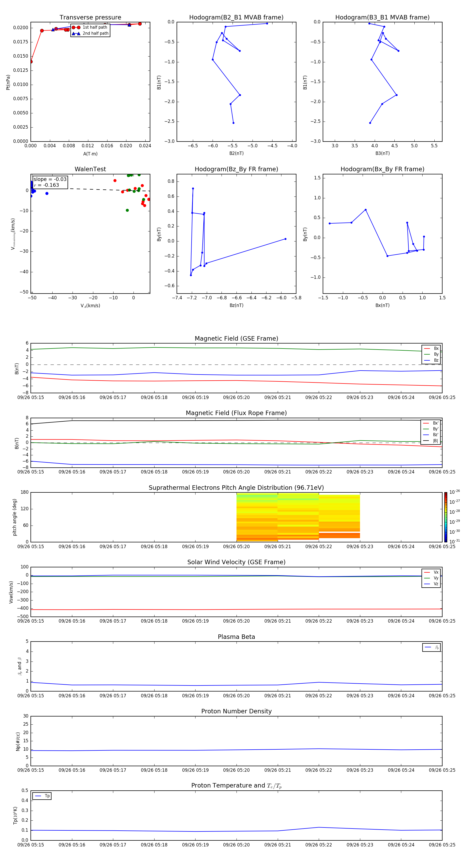The image size is (473, 868).
Task: Click the "Plasma Beta" plot title
Action: [x=236, y=637]
